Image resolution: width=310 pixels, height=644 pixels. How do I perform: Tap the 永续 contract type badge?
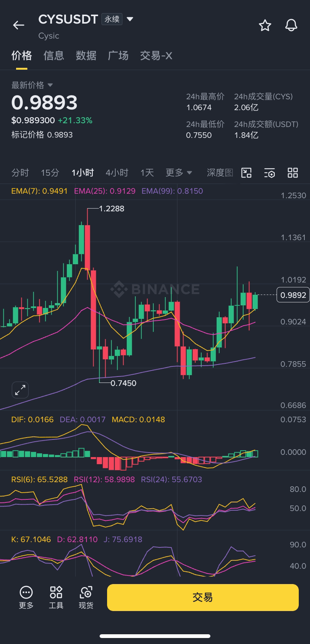[112, 19]
